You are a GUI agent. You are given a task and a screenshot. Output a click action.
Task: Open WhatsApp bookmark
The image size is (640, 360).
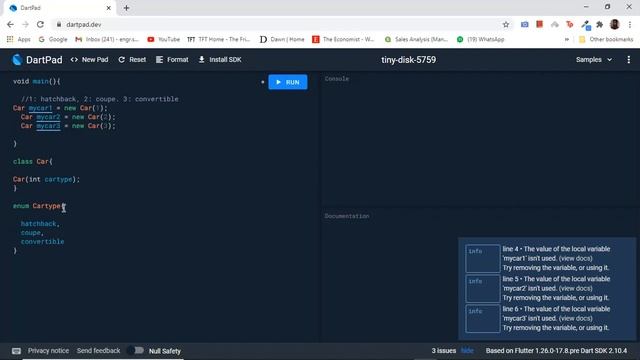click(x=480, y=39)
